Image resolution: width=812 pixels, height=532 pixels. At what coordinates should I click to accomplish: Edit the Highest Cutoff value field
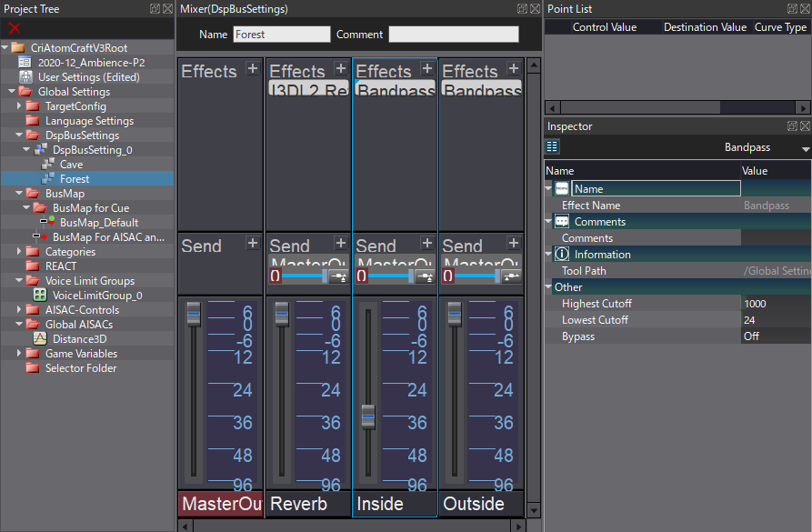coord(776,304)
